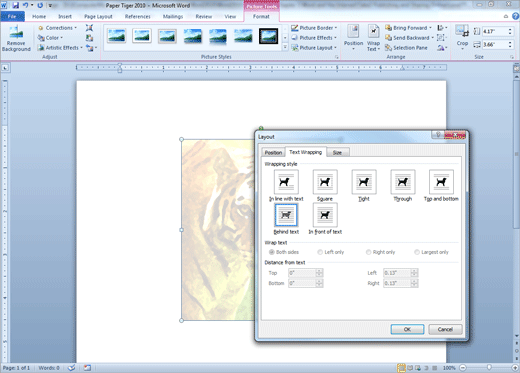Open the Position gallery
Screen dimensions: 520x373
tap(353, 38)
